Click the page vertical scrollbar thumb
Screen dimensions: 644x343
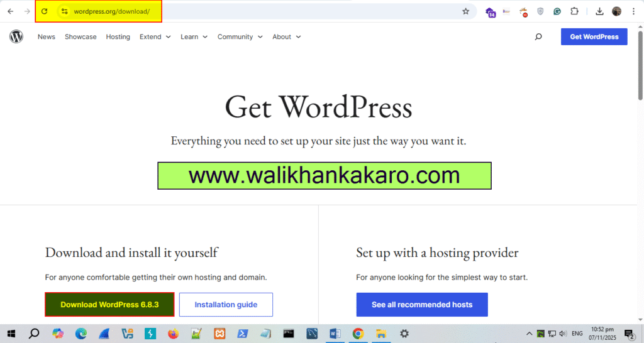coord(640,65)
